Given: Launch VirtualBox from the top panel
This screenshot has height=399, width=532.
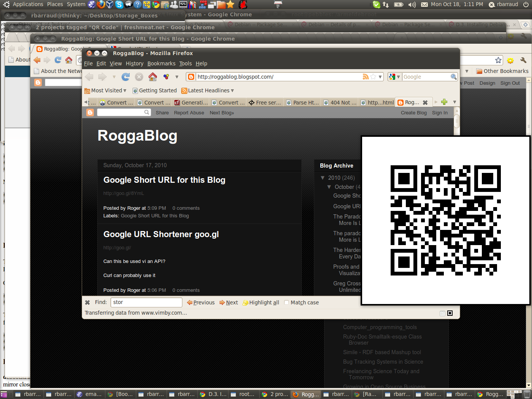Looking at the screenshot, I should pos(110,5).
